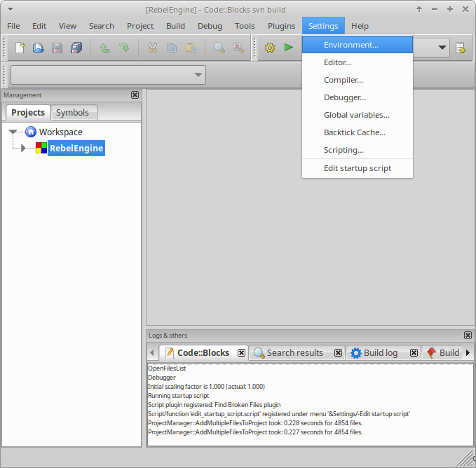Choose Backtick Cache... menu entry
Image resolution: width=476 pixels, height=468 pixels.
coord(358,132)
